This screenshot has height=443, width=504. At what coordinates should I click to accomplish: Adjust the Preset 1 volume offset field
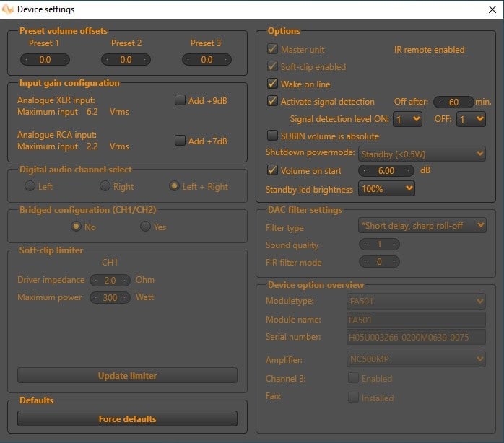45,60
